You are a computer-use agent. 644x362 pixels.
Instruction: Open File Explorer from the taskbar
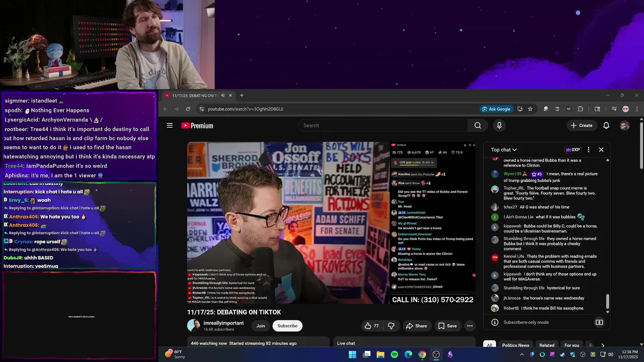pyautogui.click(x=380, y=354)
